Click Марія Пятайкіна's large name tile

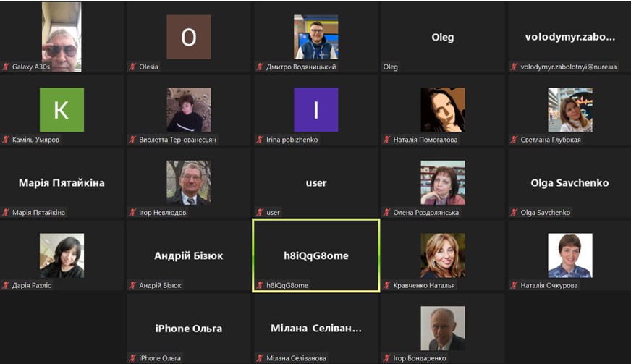(x=62, y=183)
